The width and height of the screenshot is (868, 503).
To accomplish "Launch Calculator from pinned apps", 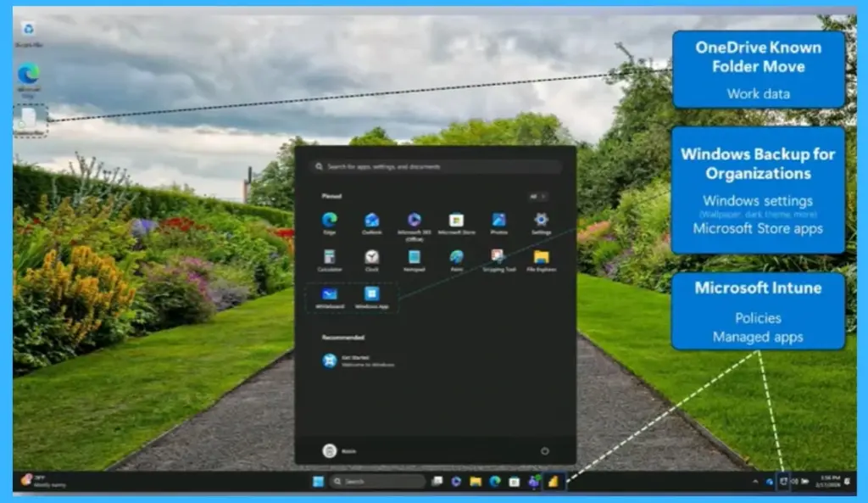I will [331, 256].
